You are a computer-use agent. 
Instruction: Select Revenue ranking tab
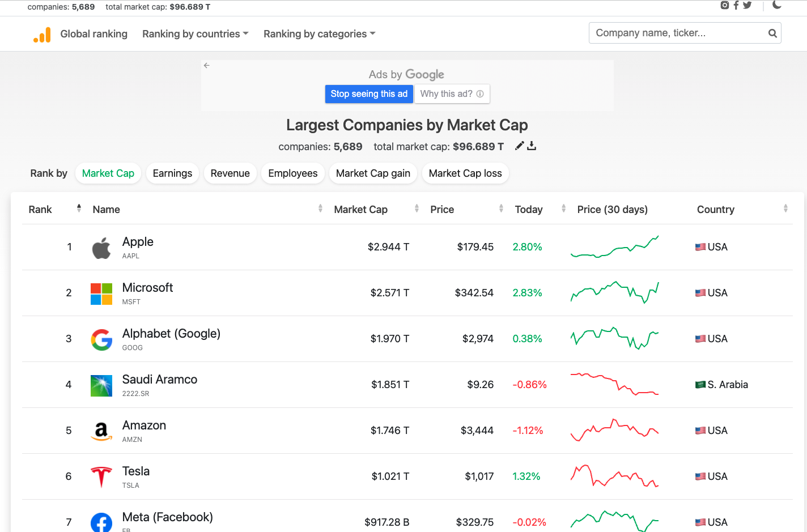click(230, 173)
